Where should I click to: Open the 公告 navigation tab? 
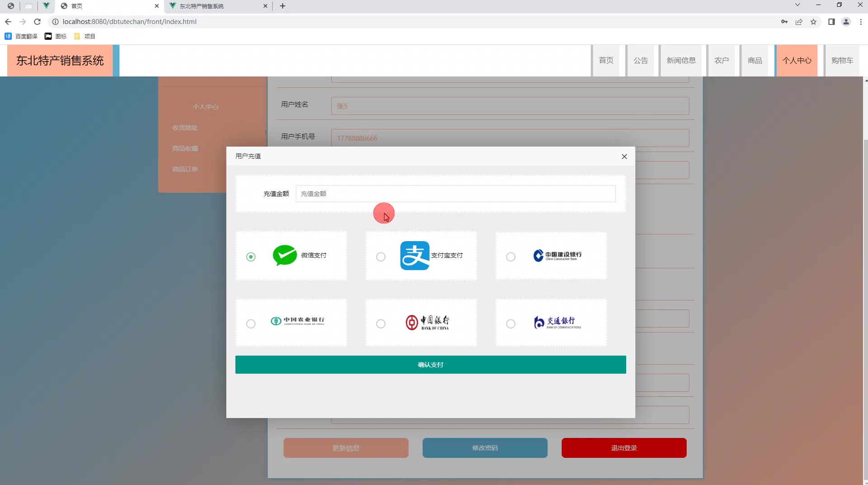[641, 61]
